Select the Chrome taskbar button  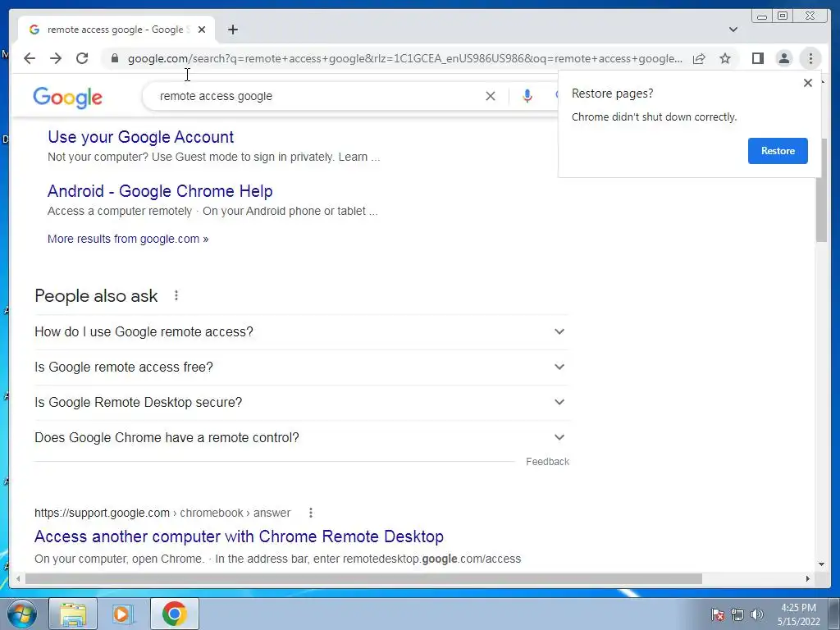(175, 614)
